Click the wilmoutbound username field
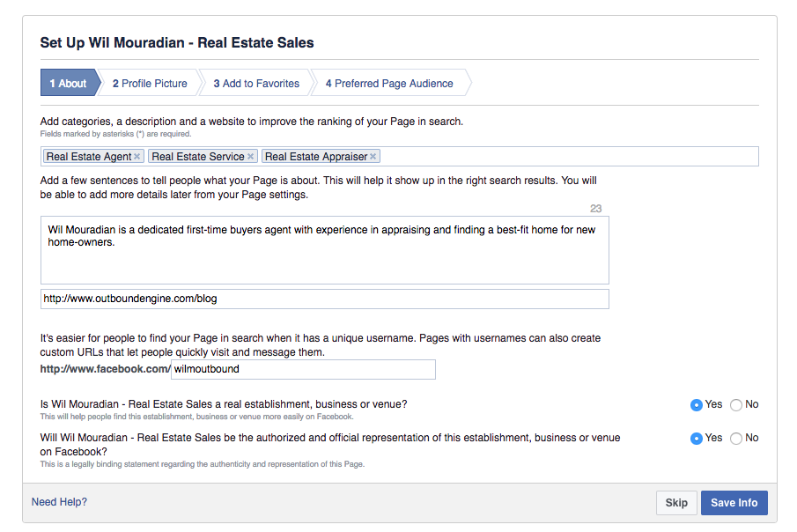 [x=304, y=369]
